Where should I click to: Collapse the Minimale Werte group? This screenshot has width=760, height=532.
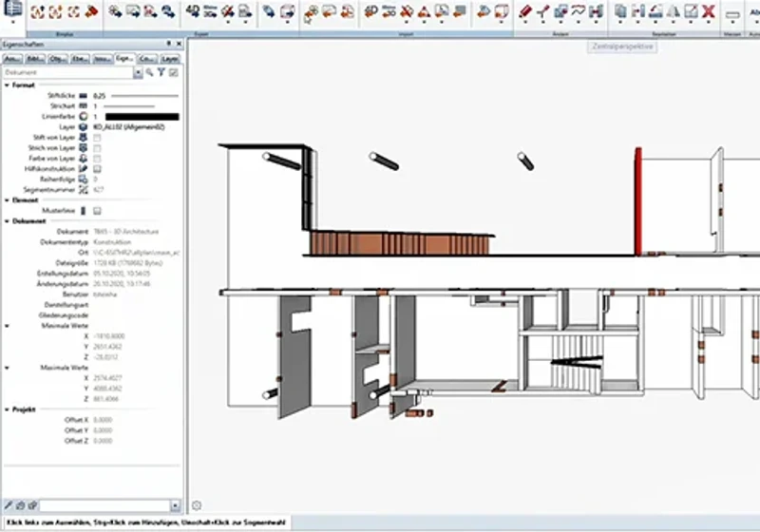click(x=7, y=326)
